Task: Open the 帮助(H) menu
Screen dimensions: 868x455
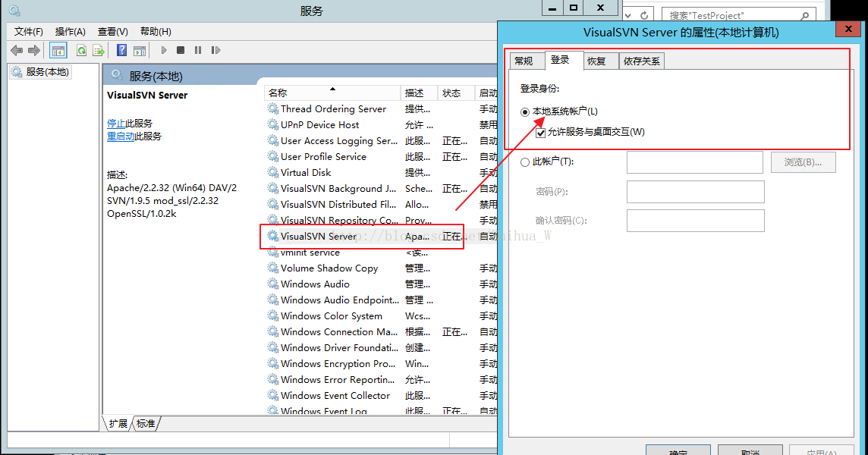Action: point(156,32)
